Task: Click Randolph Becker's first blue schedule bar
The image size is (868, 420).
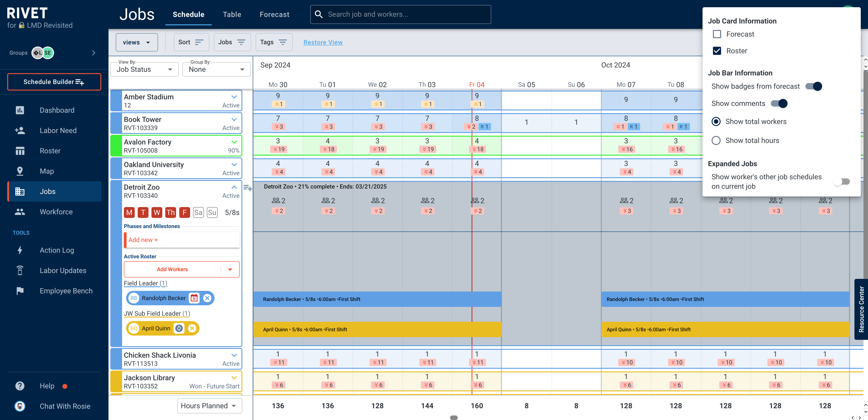Action: tap(377, 299)
